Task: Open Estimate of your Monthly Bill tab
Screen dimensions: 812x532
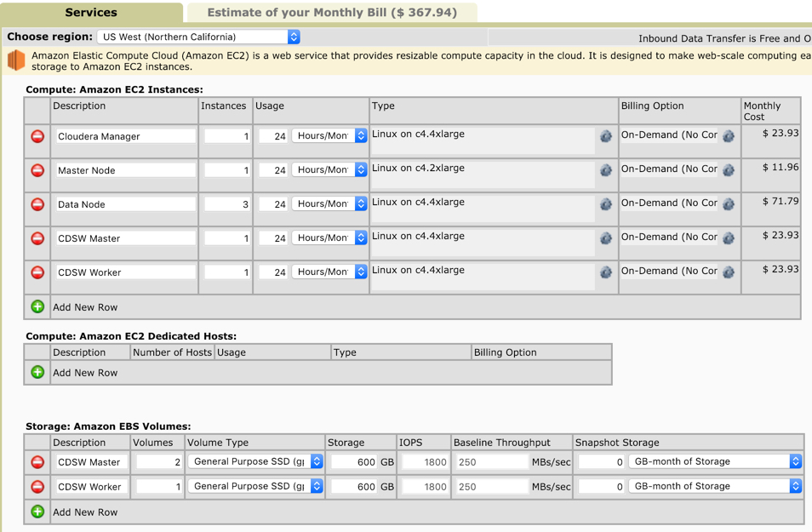Action: coord(332,13)
